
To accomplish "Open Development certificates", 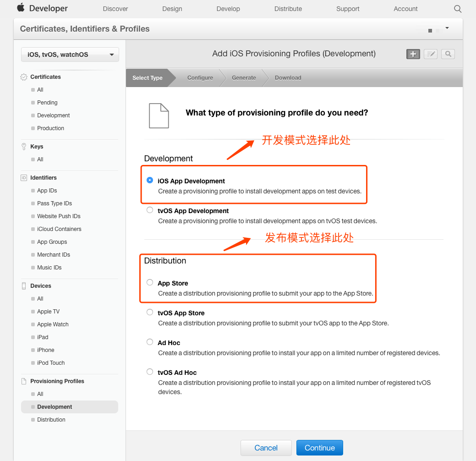I will click(54, 115).
